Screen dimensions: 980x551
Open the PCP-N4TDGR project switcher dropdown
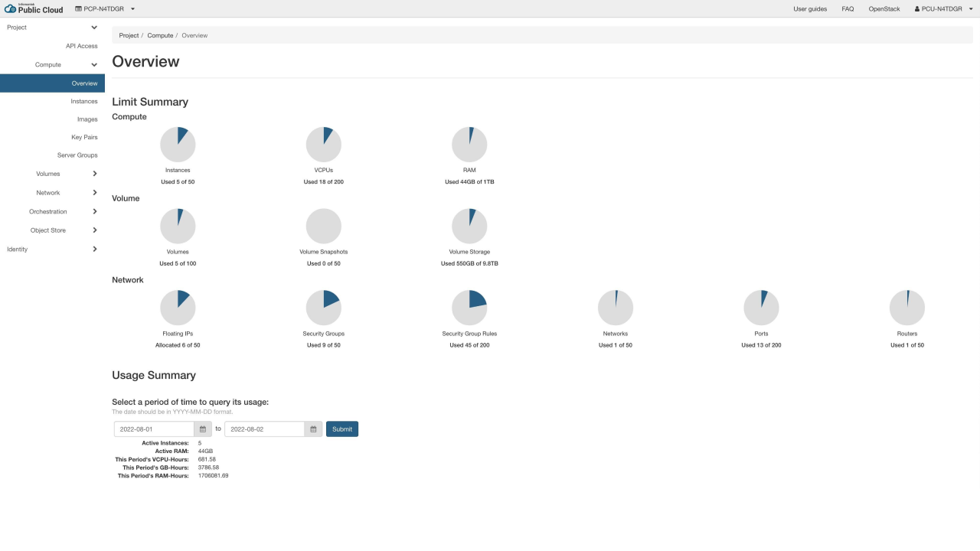[105, 9]
